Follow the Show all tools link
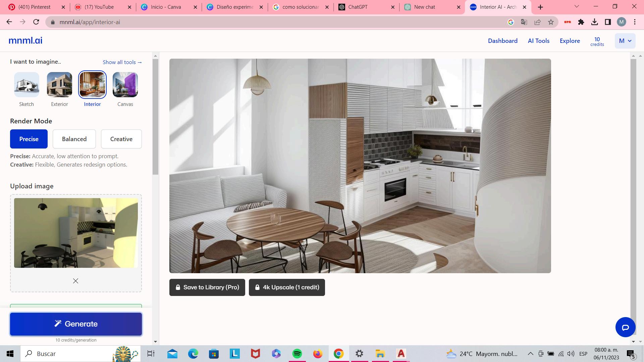The height and width of the screenshot is (362, 644). coord(122,62)
